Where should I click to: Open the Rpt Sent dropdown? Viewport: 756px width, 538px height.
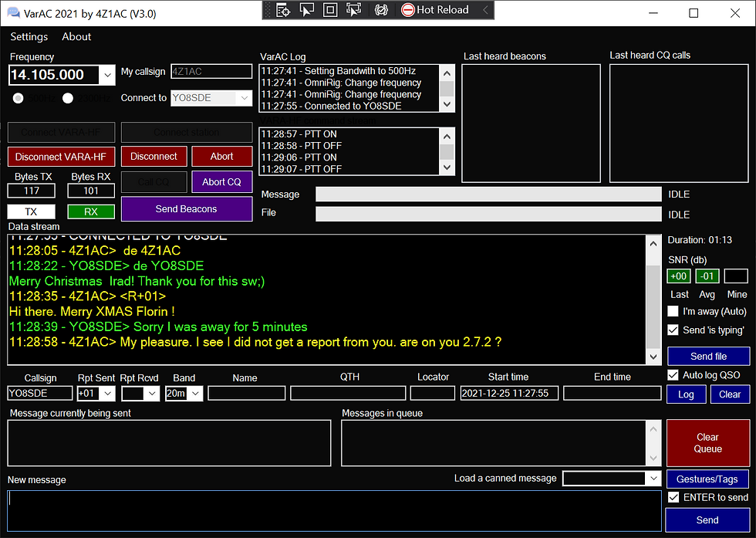tap(108, 394)
